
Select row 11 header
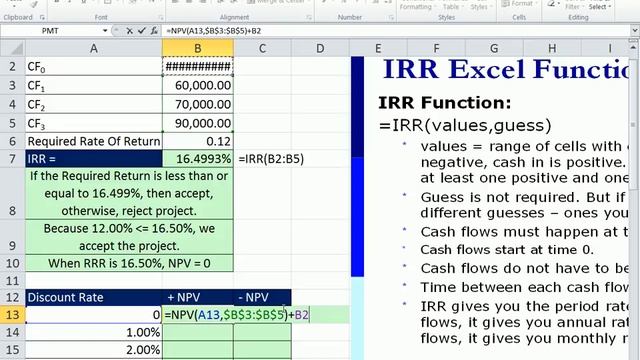tap(13, 280)
